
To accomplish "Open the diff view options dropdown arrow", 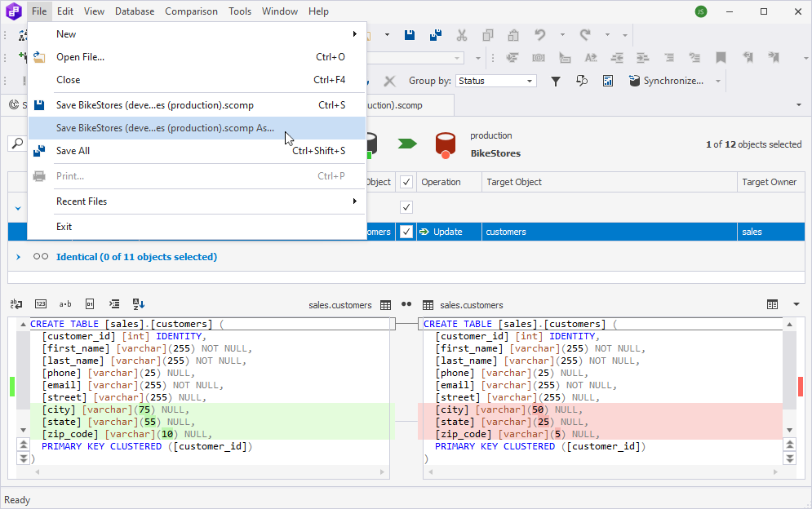I will coord(796,304).
